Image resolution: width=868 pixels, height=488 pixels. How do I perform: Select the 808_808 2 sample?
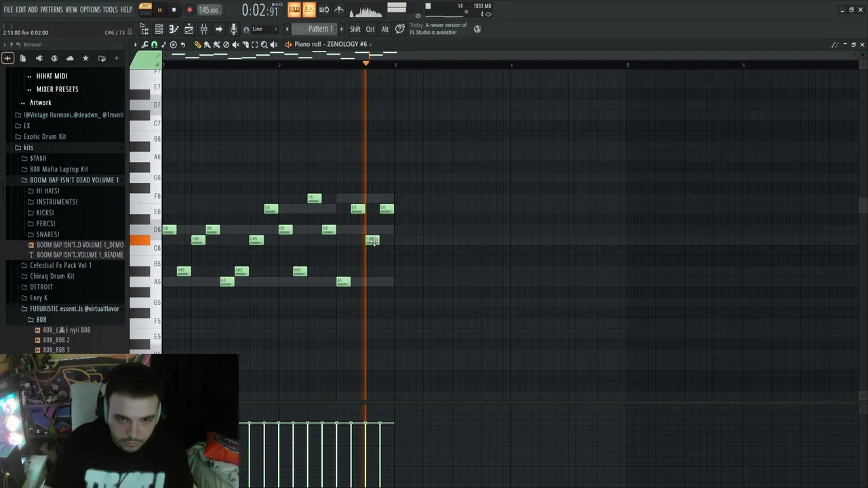[x=56, y=340]
